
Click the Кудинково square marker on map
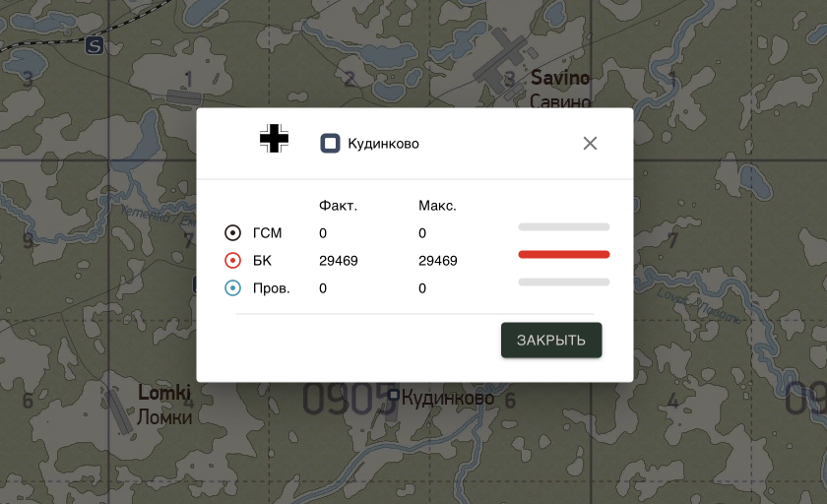point(393,395)
